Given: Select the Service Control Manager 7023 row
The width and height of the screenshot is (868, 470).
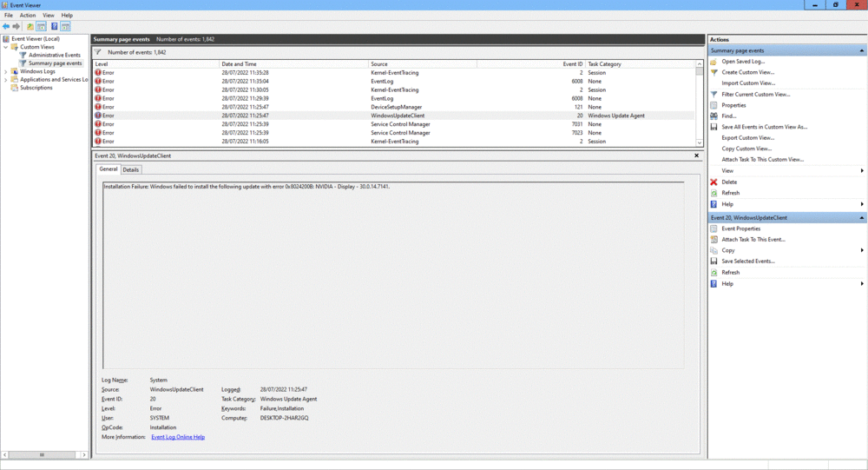Looking at the screenshot, I should pos(393,133).
